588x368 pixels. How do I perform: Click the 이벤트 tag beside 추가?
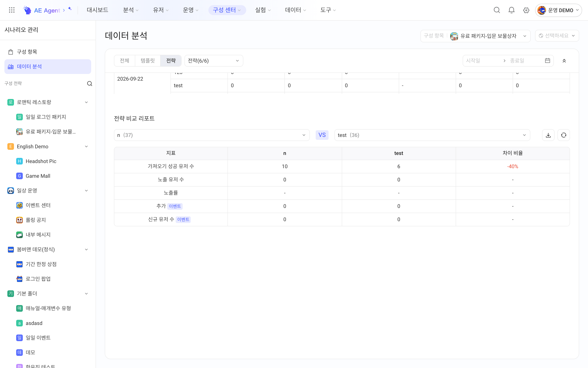(175, 206)
